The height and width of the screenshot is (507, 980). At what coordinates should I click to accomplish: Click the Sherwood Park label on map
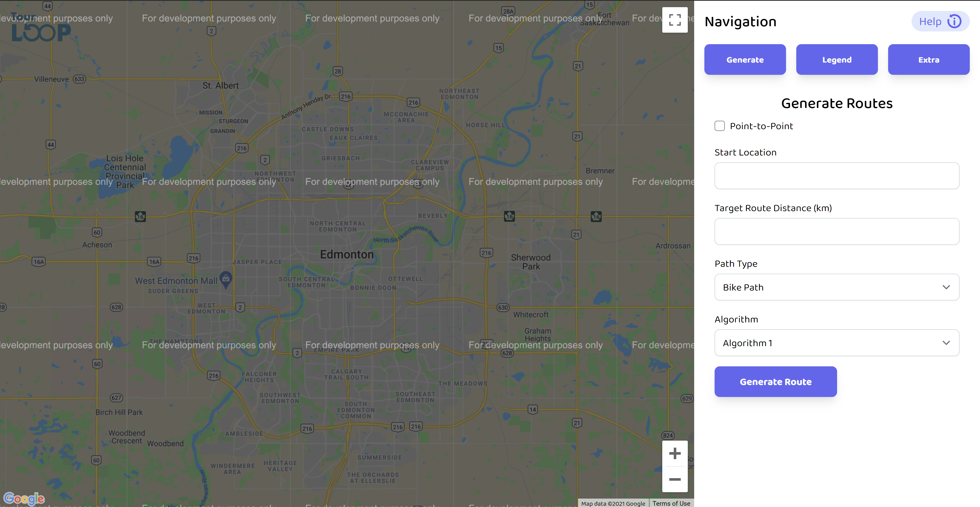[531, 262]
